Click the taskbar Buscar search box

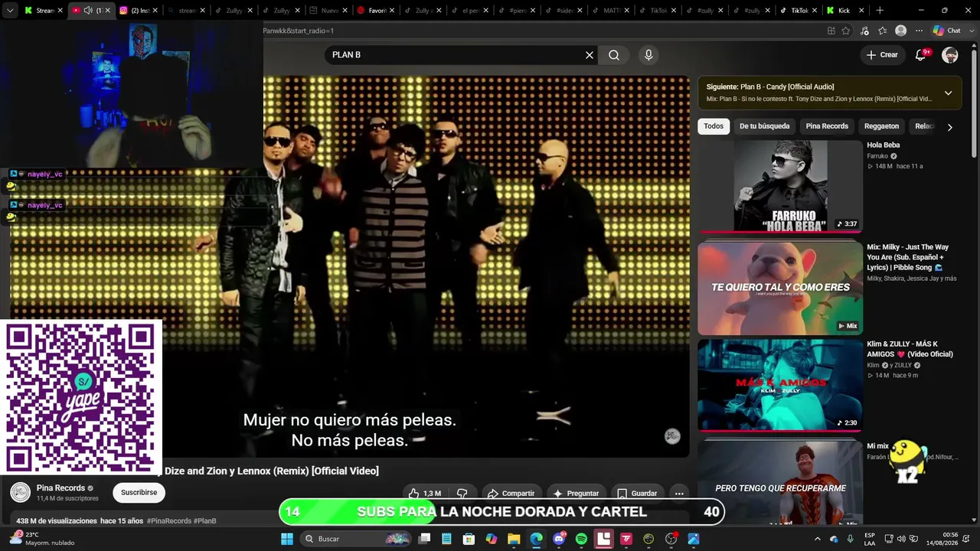point(357,539)
